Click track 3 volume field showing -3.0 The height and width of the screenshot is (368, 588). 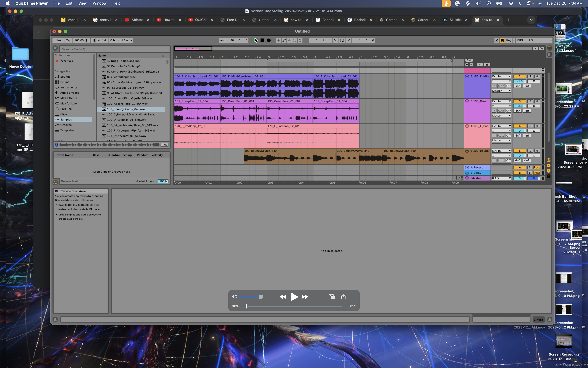[x=520, y=106]
